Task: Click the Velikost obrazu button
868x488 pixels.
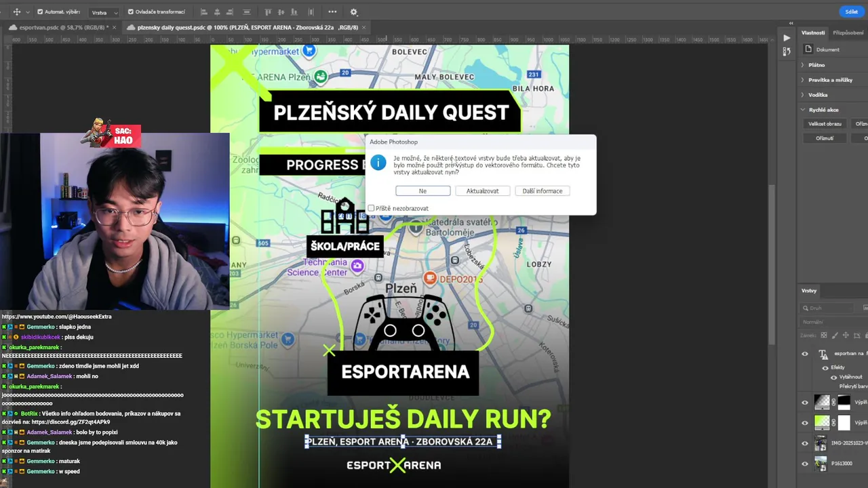Action: 825,124
